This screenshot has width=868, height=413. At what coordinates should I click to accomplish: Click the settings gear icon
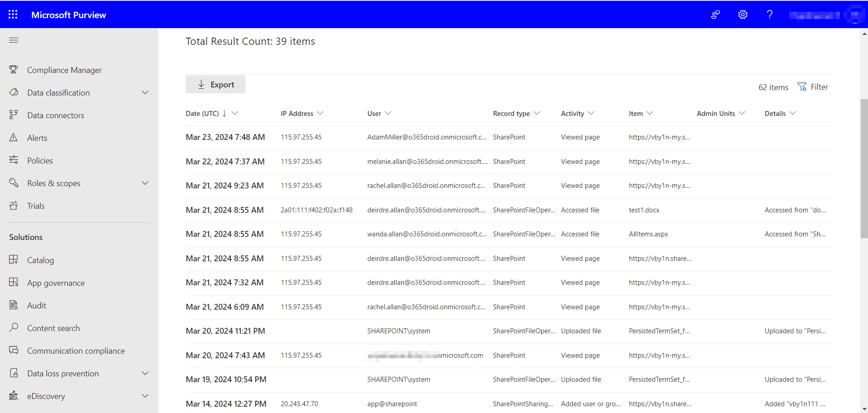tap(743, 14)
